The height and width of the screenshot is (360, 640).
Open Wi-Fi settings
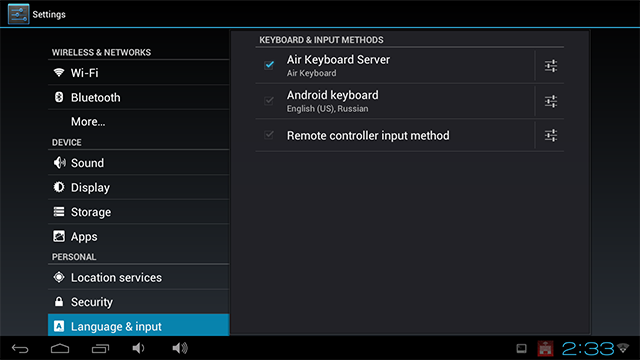138,73
